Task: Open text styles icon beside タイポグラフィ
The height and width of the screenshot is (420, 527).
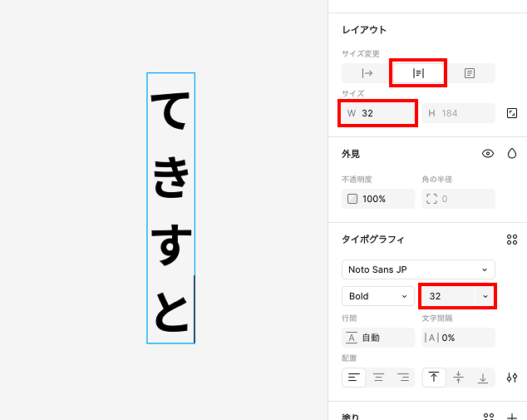Action: (x=512, y=240)
